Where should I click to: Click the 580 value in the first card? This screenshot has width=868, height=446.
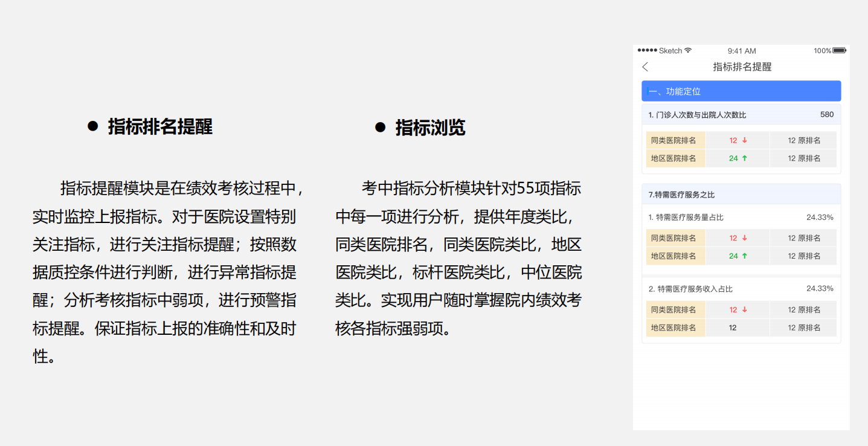pos(826,115)
